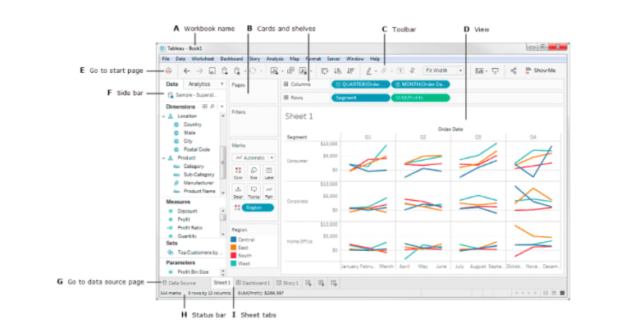Add a new story via the bottom tab icon
The height and width of the screenshot is (328, 644).
tap(334, 283)
